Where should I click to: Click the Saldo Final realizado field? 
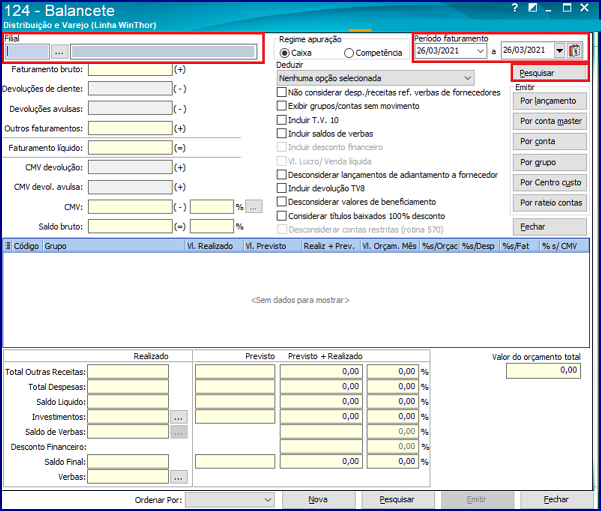tap(128, 462)
